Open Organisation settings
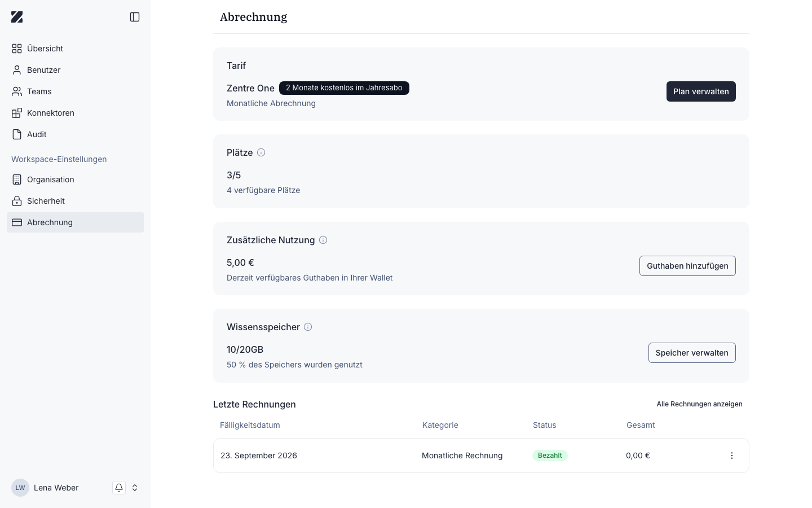Viewport: 812px width, 508px height. [x=75, y=179]
